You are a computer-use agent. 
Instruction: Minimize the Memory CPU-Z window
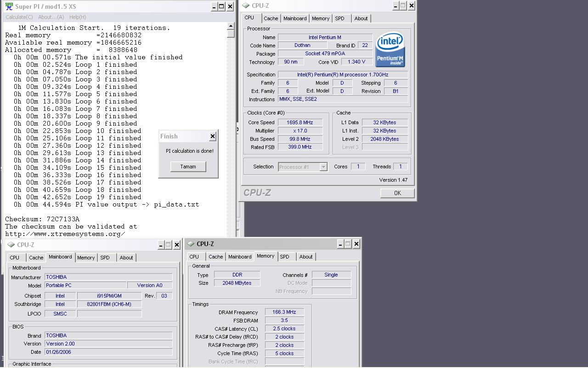340,244
